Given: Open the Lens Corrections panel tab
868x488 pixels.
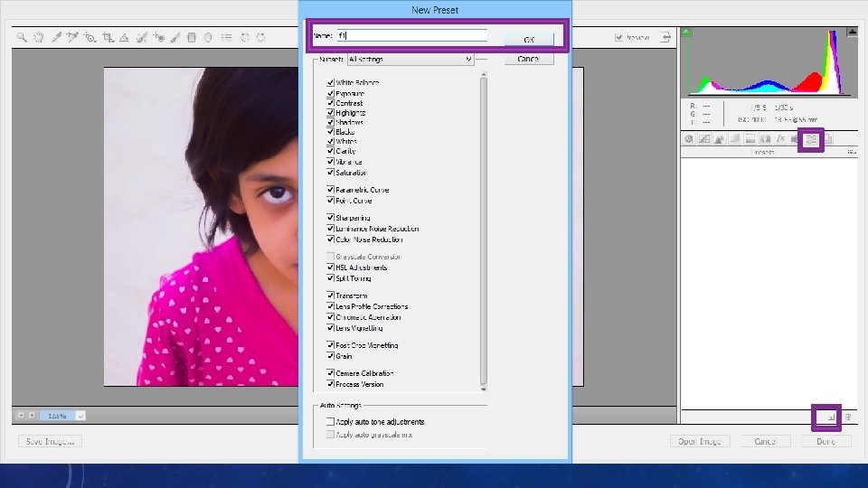Looking at the screenshot, I should pos(766,139).
